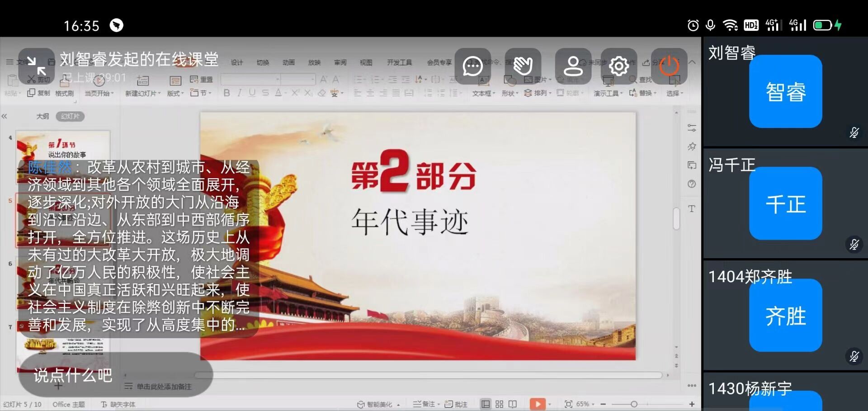868x411 pixels.
Task: Click the 智能美化 status bar button
Action: pyautogui.click(x=379, y=404)
